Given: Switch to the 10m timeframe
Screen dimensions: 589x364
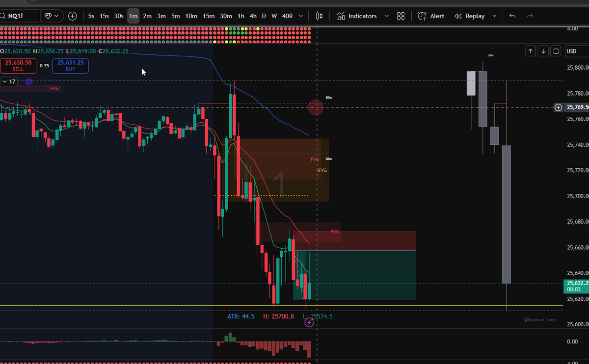Looking at the screenshot, I should tap(191, 16).
